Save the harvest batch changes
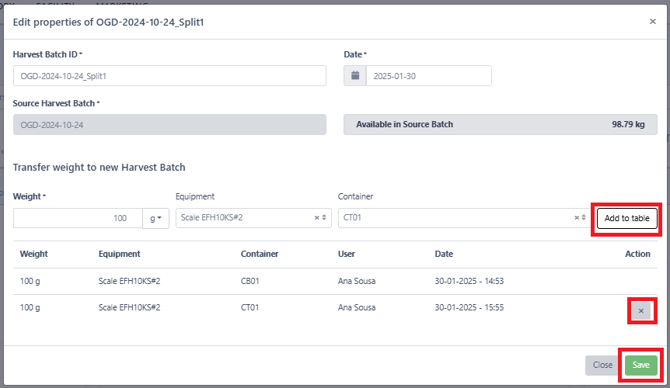The width and height of the screenshot is (670, 388). click(x=641, y=365)
